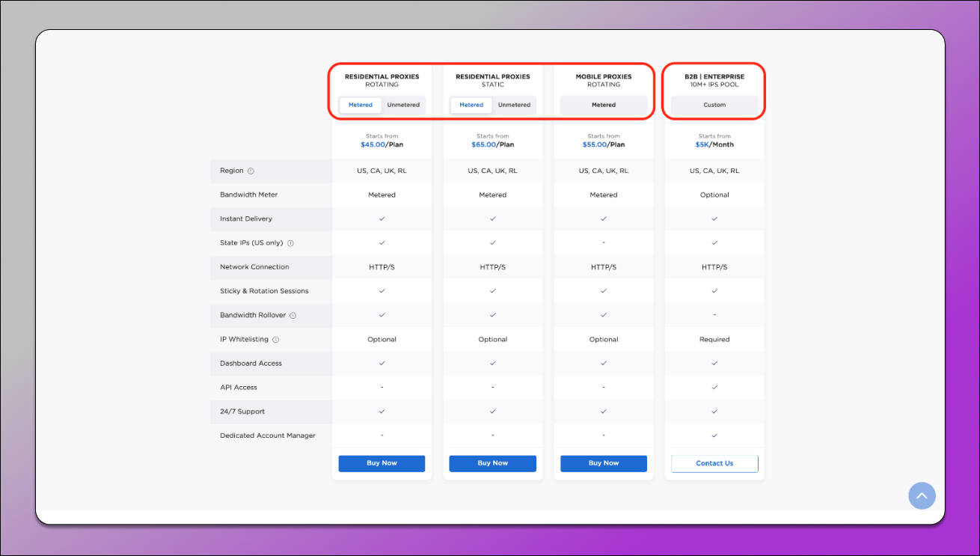Click 24/7 Support checkmark in Residential Rotating column
Screen dimensions: 980x556
(x=382, y=412)
